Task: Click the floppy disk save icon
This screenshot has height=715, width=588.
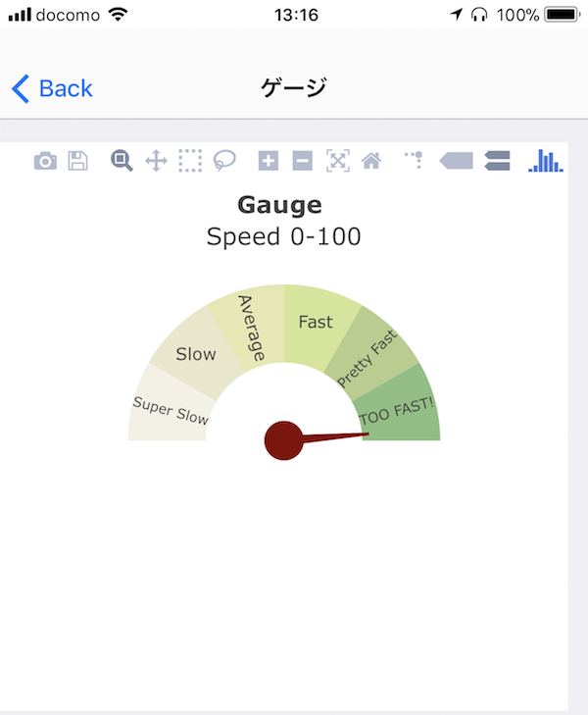Action: point(77,161)
